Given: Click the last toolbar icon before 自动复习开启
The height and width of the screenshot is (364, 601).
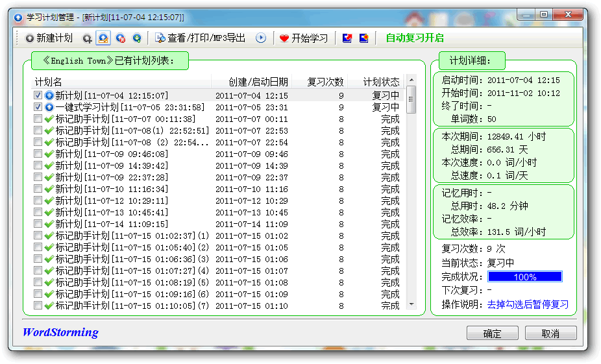Looking at the screenshot, I should coord(363,38).
